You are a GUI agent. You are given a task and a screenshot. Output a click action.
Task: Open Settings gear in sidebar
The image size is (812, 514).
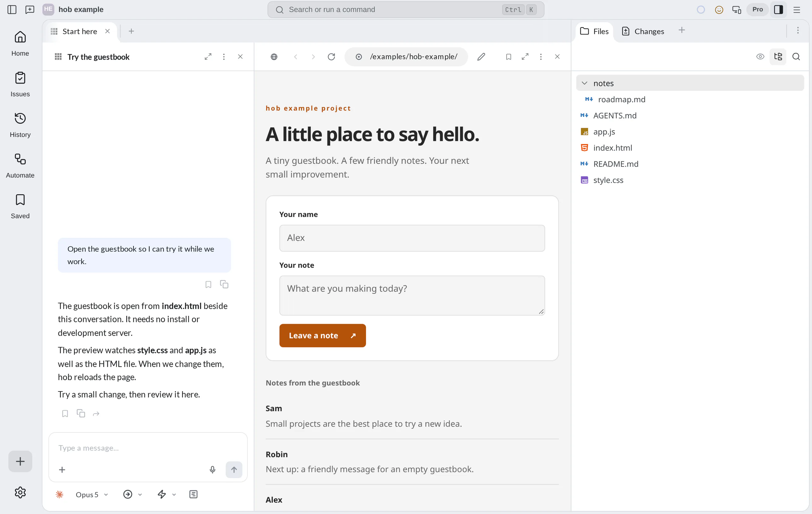point(20,492)
